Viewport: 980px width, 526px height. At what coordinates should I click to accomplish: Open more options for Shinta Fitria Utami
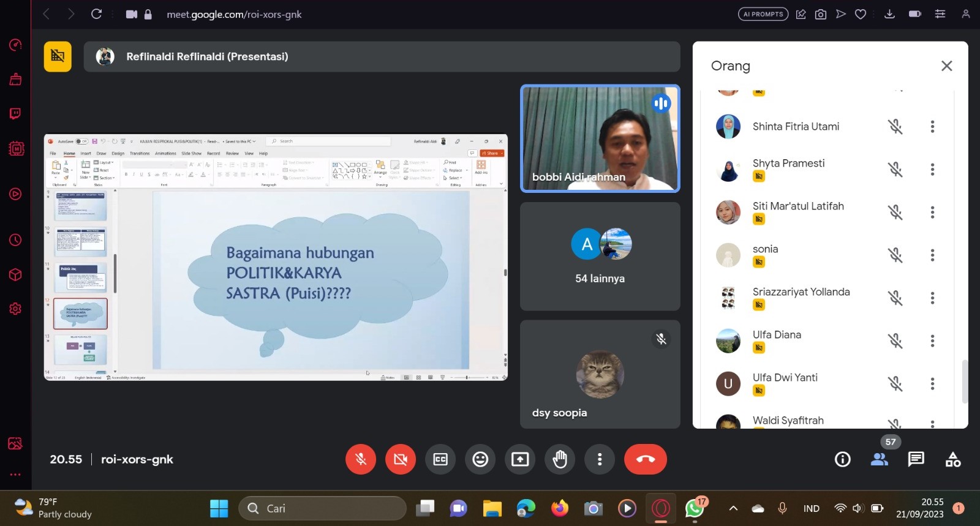click(x=932, y=127)
